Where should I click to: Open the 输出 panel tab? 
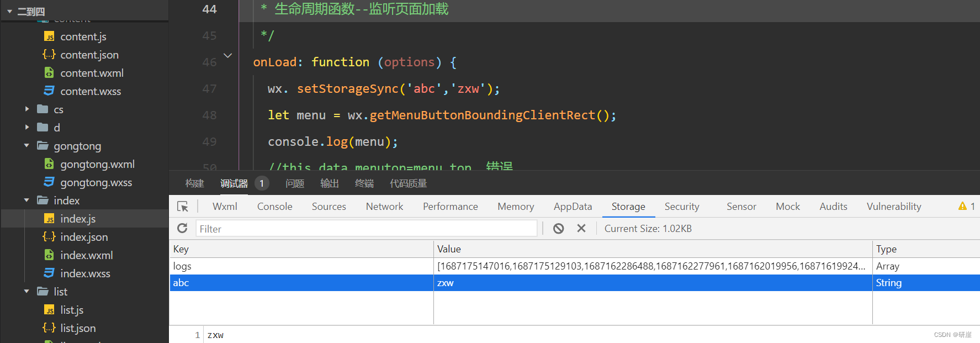tap(330, 183)
